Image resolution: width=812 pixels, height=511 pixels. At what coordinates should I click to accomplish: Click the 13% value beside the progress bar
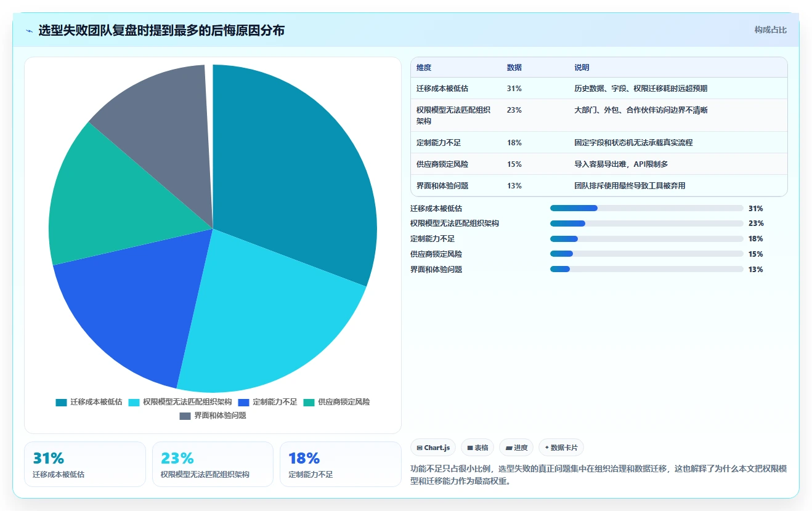pyautogui.click(x=756, y=270)
